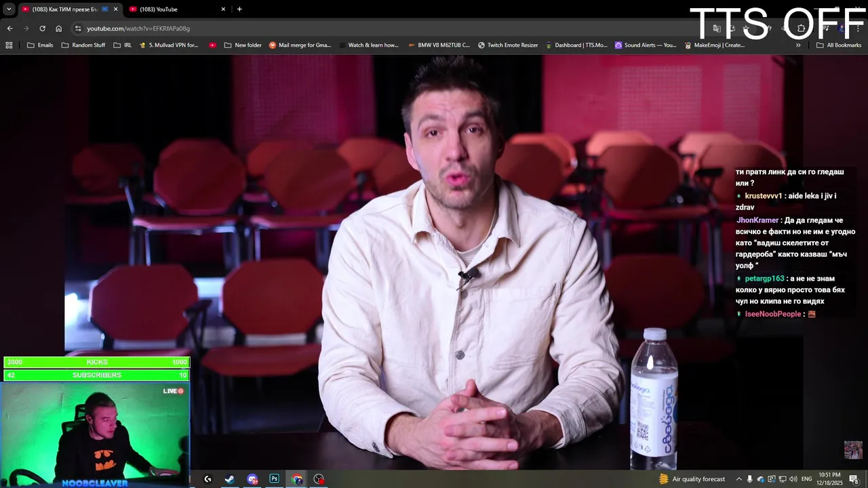The height and width of the screenshot is (488, 868).
Task: Open the IRL bookmark folder
Action: 122,45
